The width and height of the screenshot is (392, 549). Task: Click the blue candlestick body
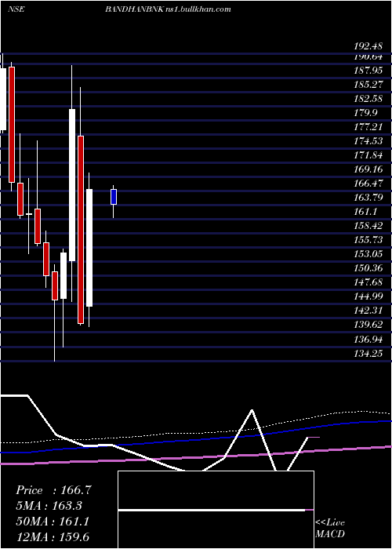(114, 197)
